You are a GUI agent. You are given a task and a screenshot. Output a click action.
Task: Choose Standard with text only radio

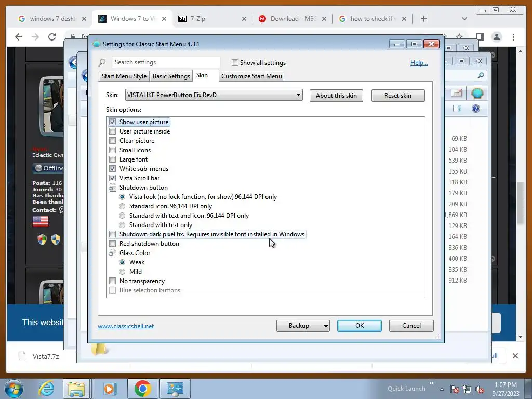click(122, 225)
